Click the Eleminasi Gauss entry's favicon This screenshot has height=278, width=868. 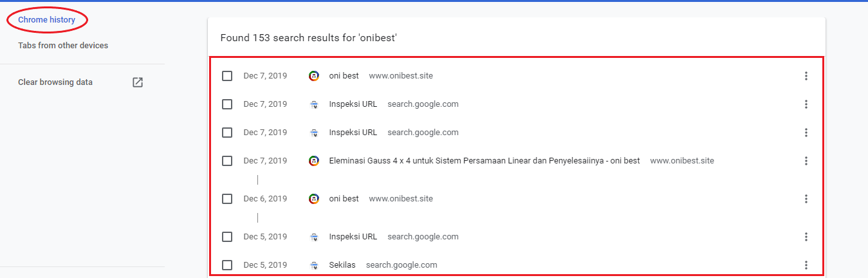point(314,161)
